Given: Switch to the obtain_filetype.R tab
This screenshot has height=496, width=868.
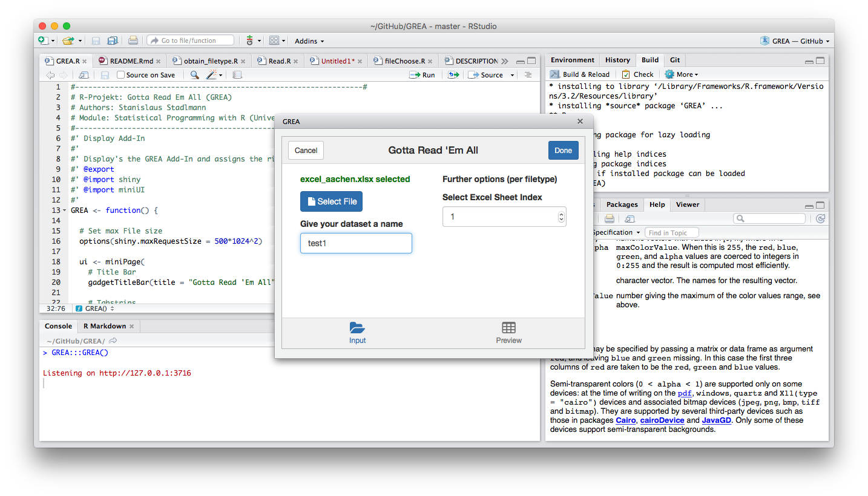Looking at the screenshot, I should 210,61.
